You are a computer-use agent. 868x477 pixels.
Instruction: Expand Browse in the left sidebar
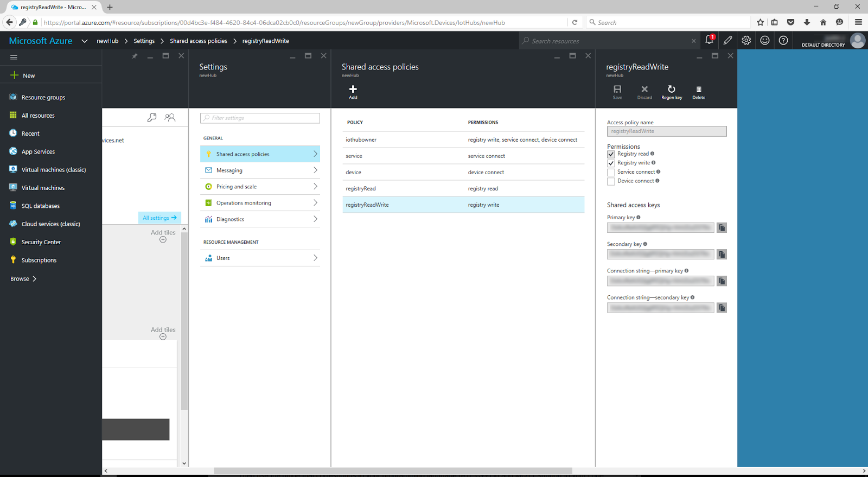[x=23, y=278]
